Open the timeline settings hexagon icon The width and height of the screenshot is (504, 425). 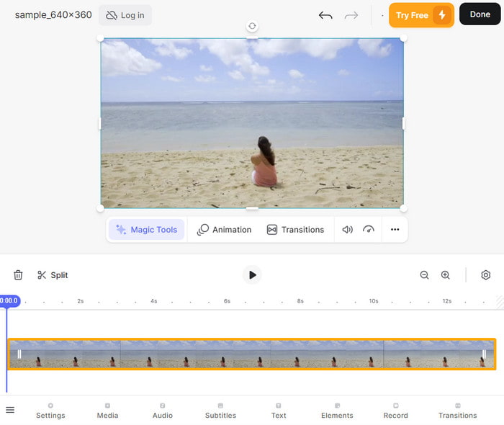pos(486,275)
